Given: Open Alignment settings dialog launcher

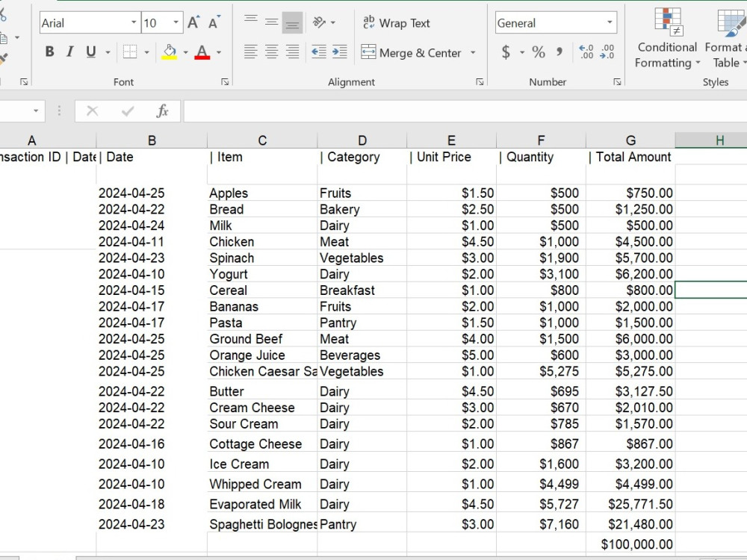Looking at the screenshot, I should [480, 82].
